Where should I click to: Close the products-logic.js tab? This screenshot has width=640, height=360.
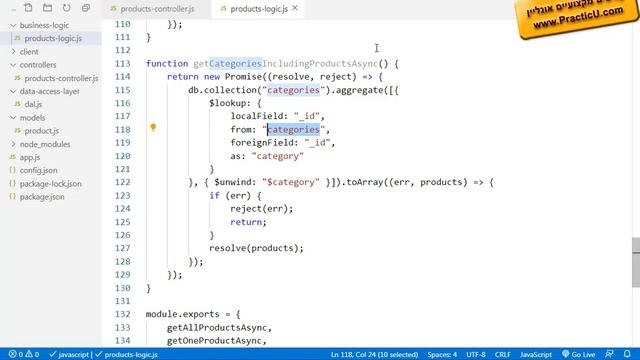pyautogui.click(x=295, y=8)
